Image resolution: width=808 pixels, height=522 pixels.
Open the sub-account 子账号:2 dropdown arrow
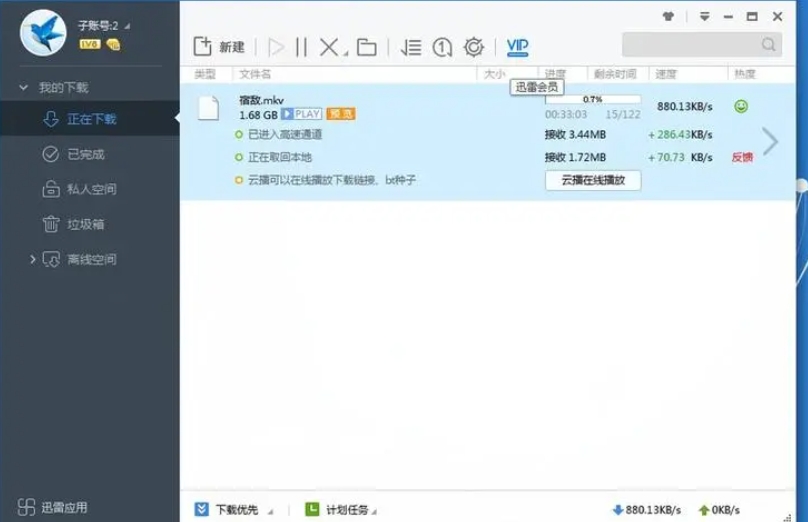click(x=127, y=26)
